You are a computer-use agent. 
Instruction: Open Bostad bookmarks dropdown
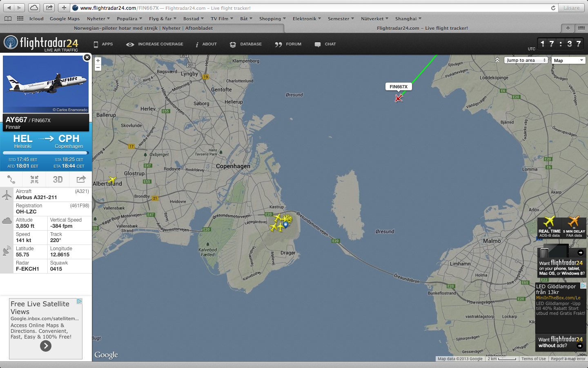pos(193,19)
